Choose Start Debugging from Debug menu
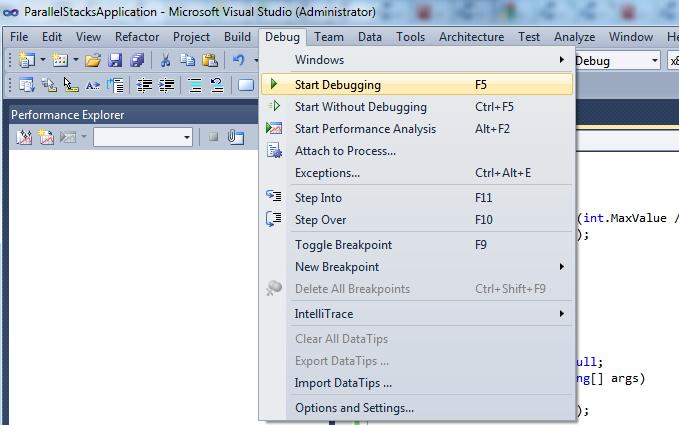 417,84
